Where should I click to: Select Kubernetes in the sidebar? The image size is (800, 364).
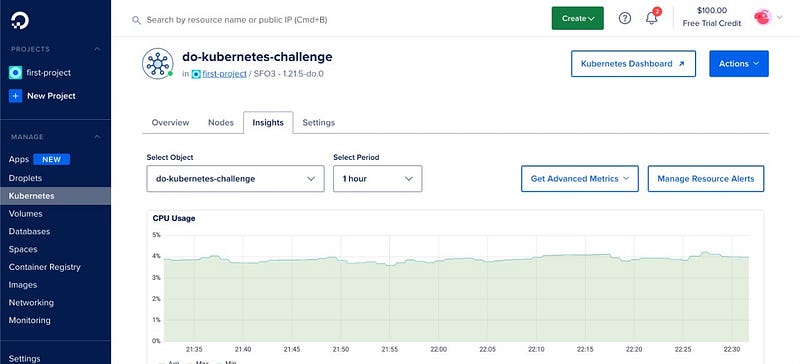click(55, 196)
